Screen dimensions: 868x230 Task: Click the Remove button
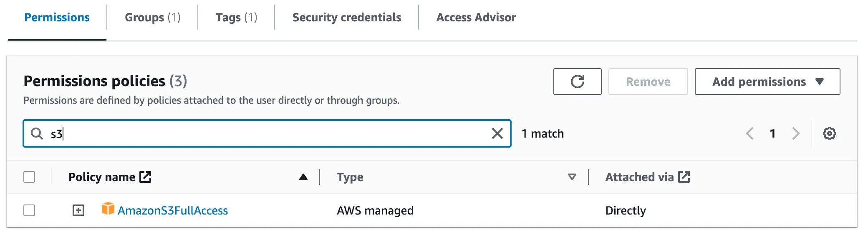click(x=648, y=82)
